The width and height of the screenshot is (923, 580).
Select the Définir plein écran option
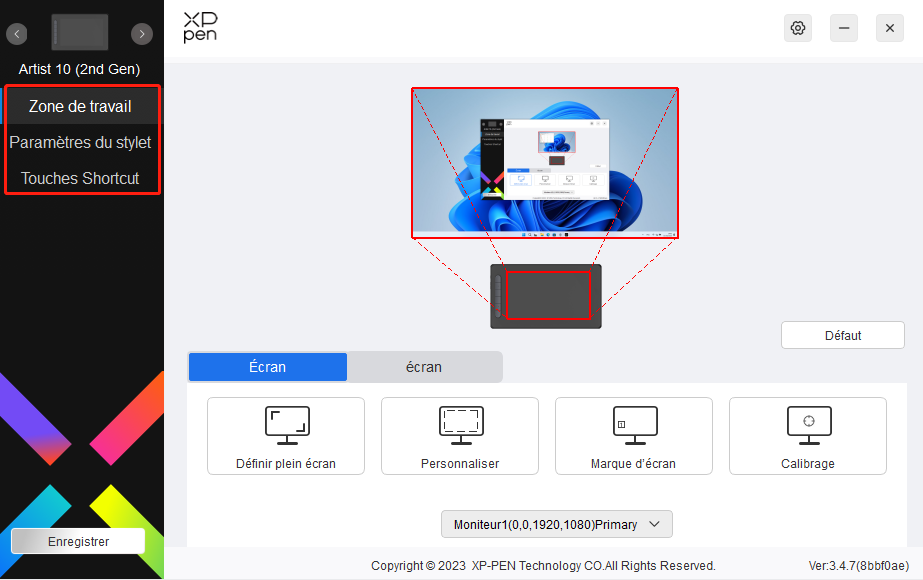pyautogui.click(x=286, y=436)
